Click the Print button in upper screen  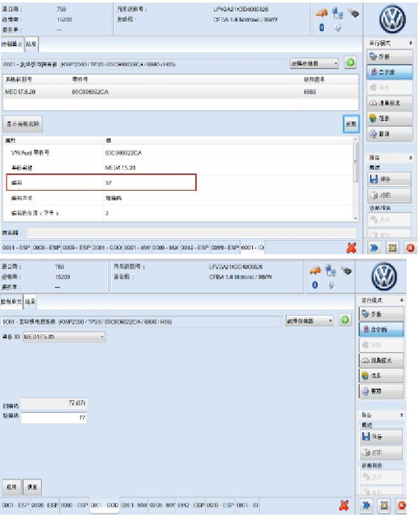(389, 195)
